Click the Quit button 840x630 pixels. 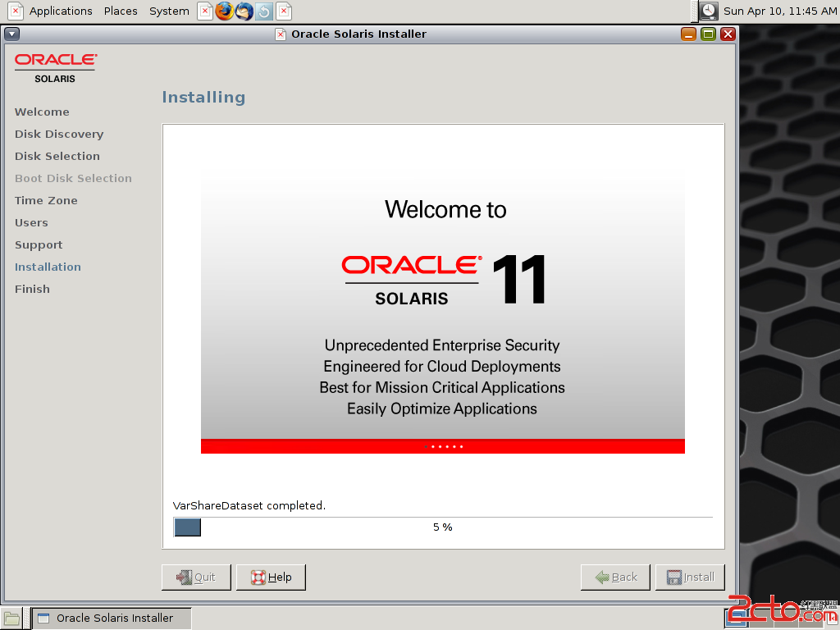(196, 577)
